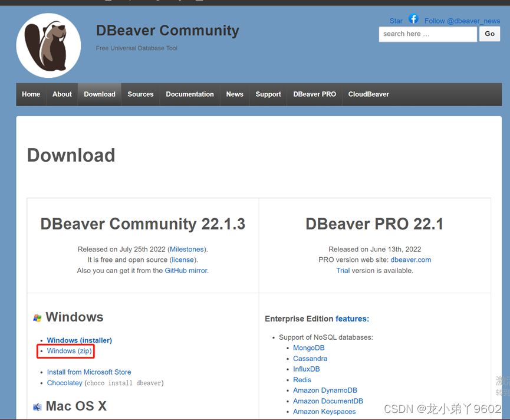Click the 'Mac OS X' section heading
Viewport: 510px width, 420px height.
point(76,406)
